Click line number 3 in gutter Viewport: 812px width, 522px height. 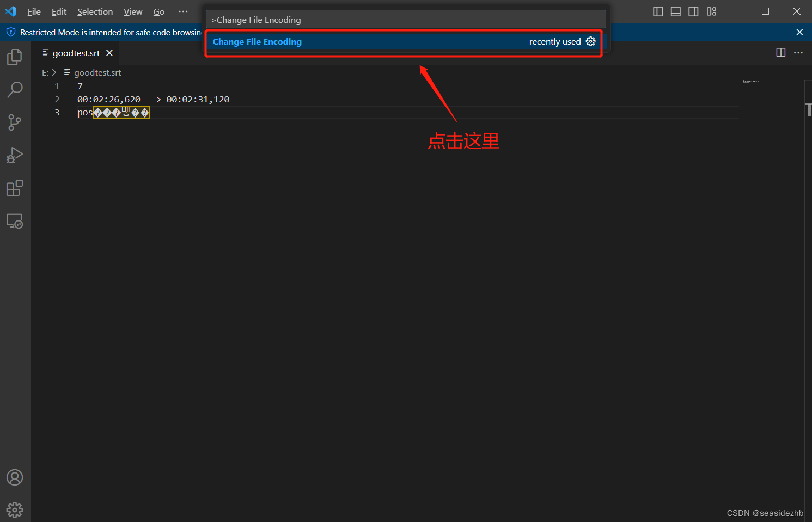(57, 112)
